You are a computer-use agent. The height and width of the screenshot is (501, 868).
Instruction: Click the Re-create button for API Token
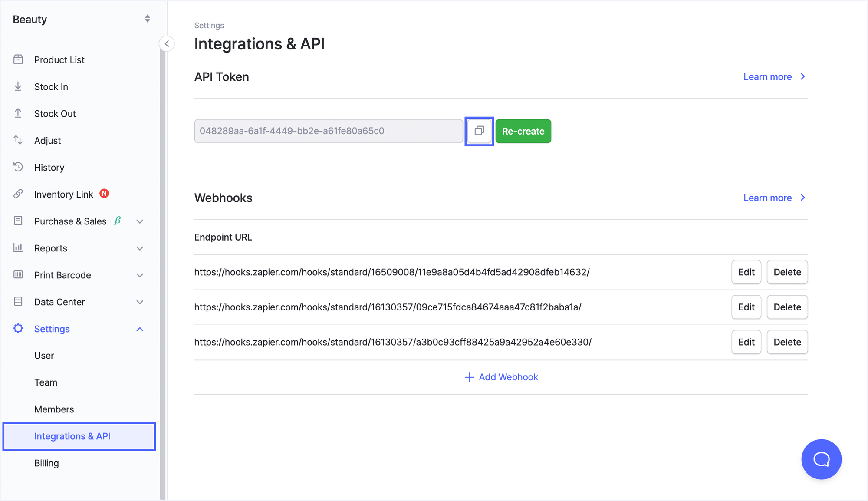tap(523, 131)
